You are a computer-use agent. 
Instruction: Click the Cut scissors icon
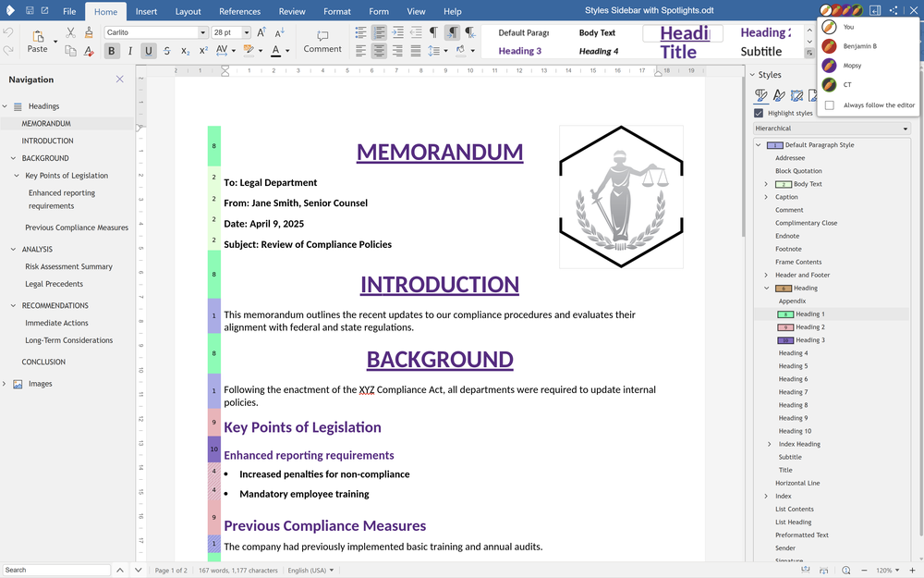click(71, 32)
